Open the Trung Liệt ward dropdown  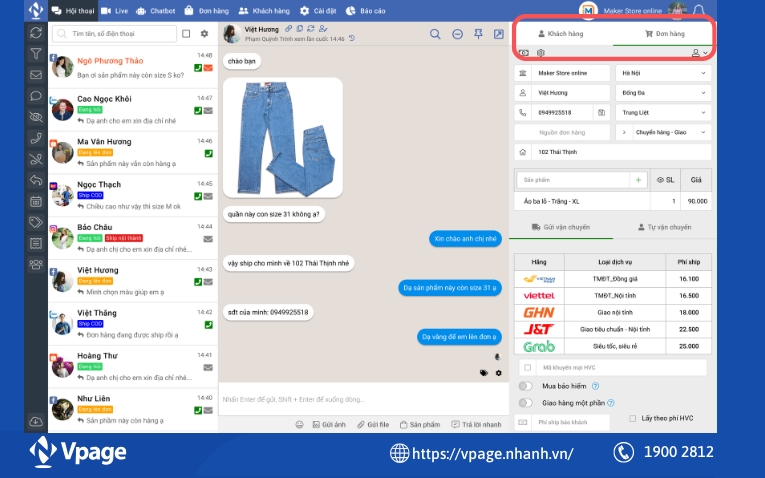click(664, 113)
